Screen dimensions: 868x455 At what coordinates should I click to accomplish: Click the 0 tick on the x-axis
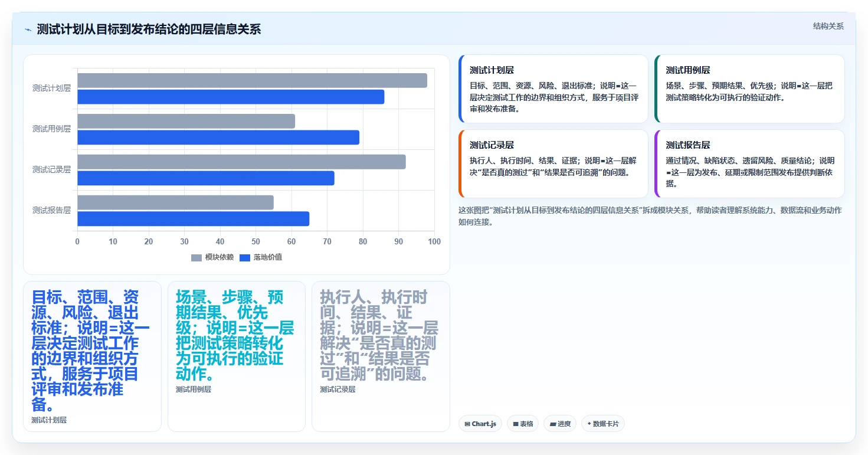coord(77,241)
